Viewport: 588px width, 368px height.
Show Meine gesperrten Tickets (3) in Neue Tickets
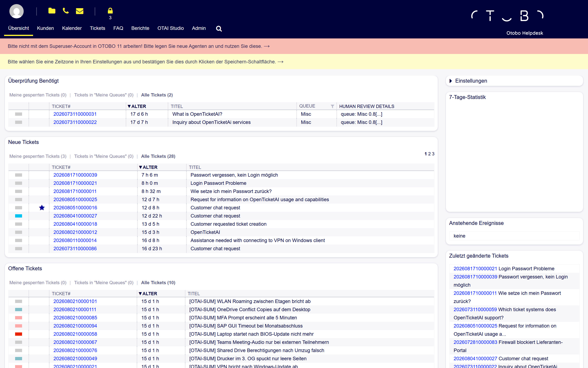(38, 156)
